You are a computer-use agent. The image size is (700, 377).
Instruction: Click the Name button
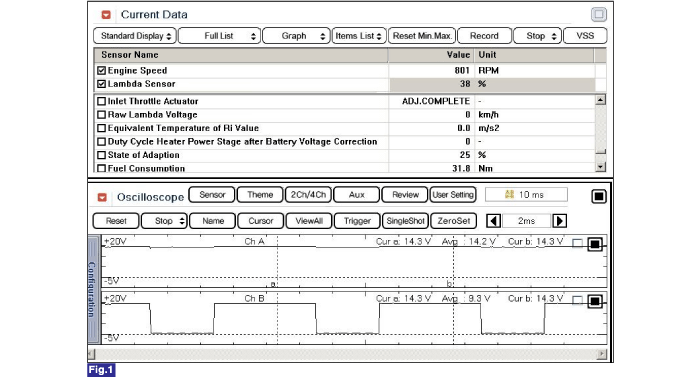coord(213,221)
